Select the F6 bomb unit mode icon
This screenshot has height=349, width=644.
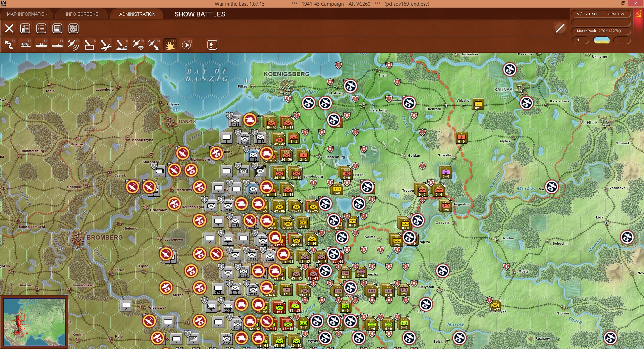[90, 45]
